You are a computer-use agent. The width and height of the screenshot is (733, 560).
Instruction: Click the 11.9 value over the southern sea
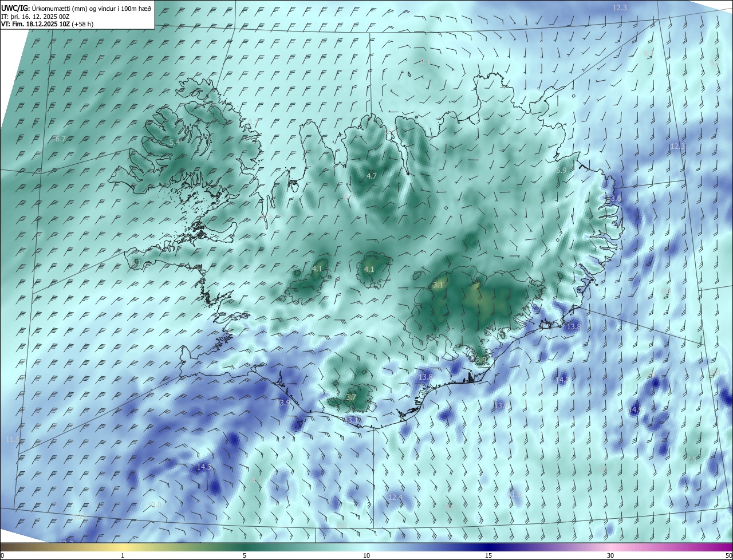(x=514, y=494)
